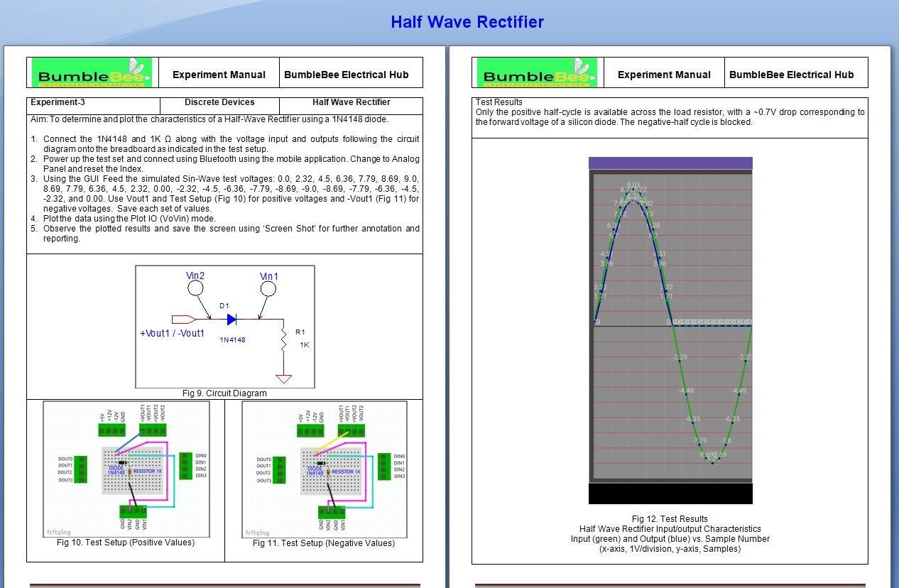Click the Fig 9. Circuit Diagram caption

click(224, 393)
